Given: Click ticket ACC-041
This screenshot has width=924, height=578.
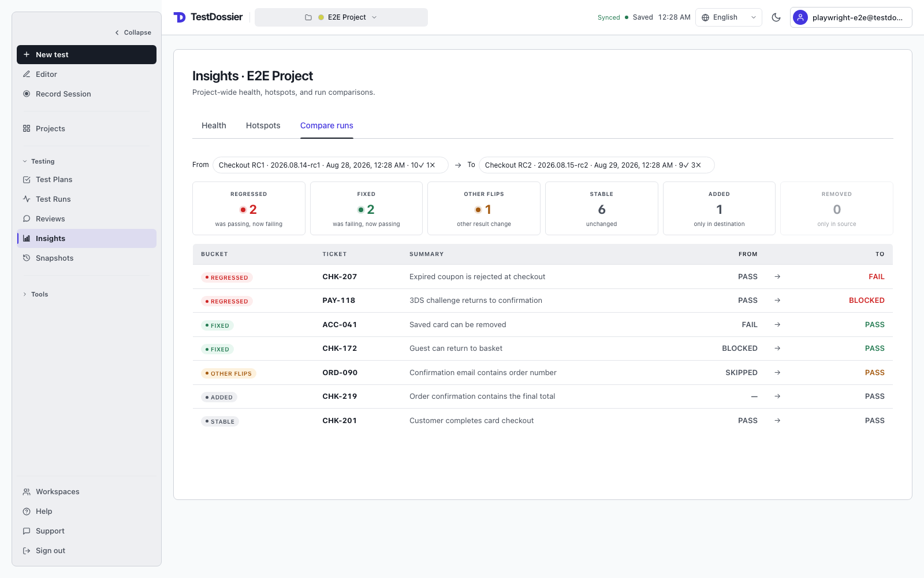Looking at the screenshot, I should 340,324.
